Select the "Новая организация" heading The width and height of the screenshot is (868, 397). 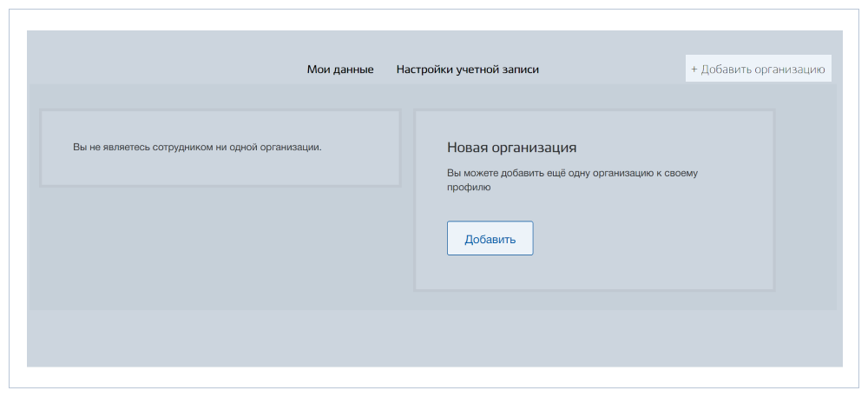click(512, 148)
